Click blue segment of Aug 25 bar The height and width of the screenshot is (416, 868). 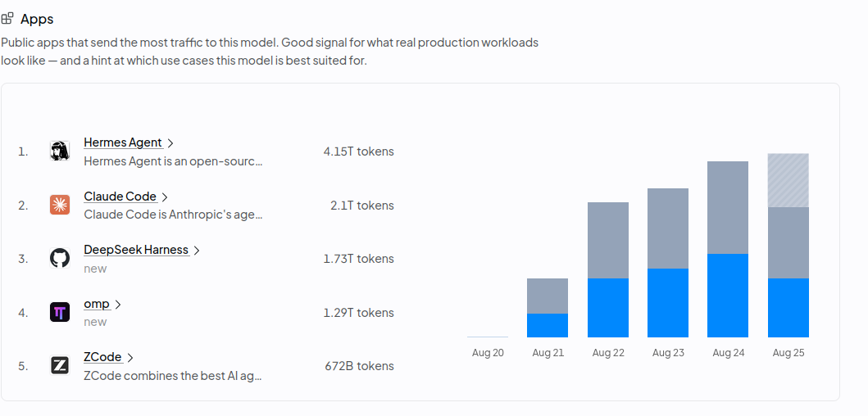[x=788, y=308]
